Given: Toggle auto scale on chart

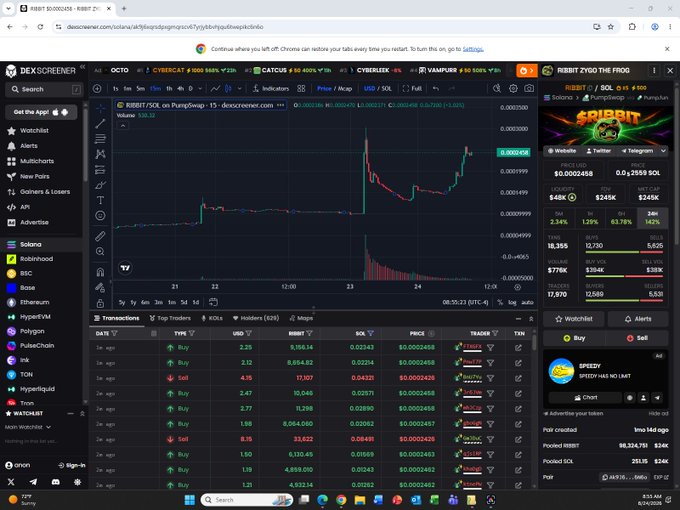Looking at the screenshot, I should 527,302.
